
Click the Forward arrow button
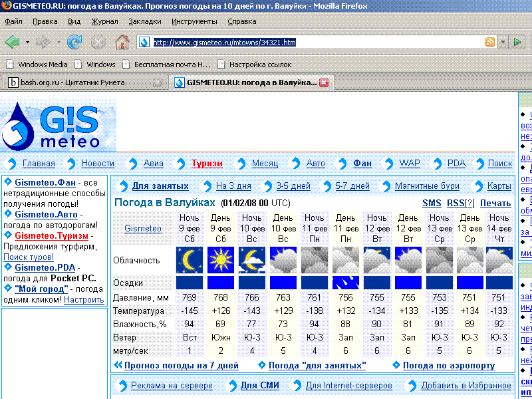pyautogui.click(x=43, y=43)
